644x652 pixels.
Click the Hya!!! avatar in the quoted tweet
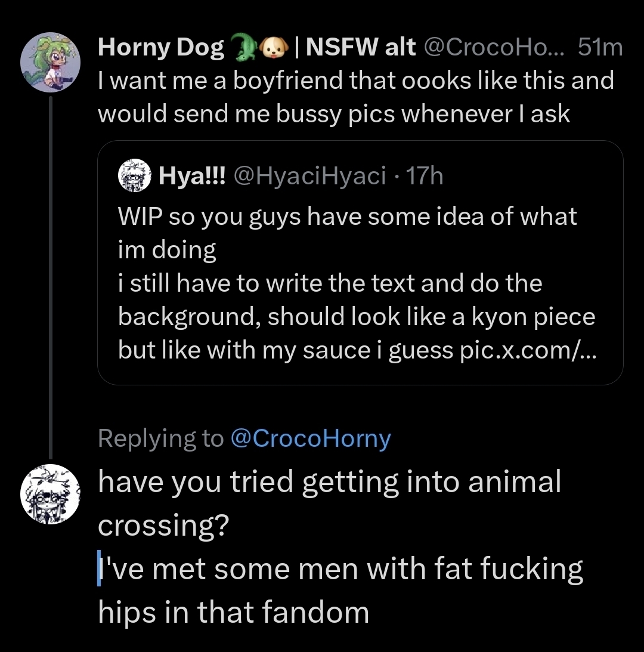point(132,177)
